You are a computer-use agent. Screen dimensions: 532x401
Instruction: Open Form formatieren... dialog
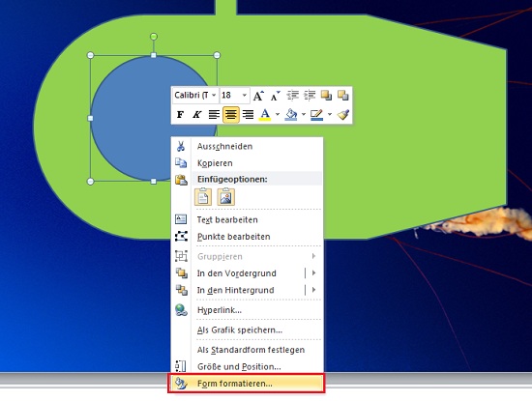click(247, 384)
